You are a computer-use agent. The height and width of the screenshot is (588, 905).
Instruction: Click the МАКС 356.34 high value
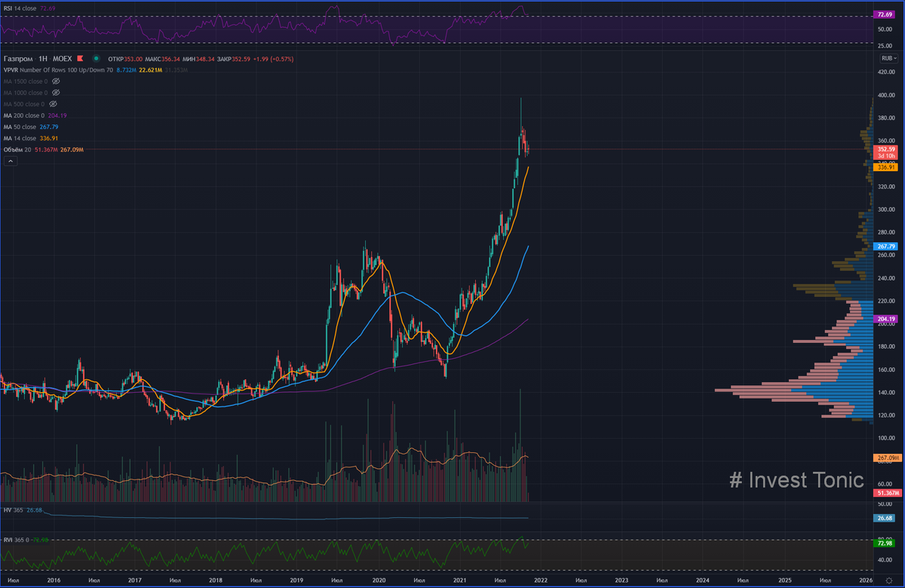pyautogui.click(x=162, y=58)
